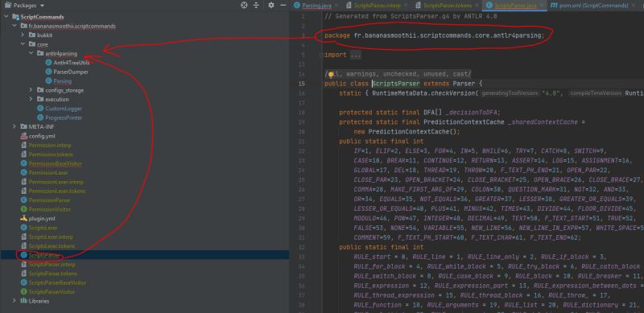Click the PermissionParser class icon

pyautogui.click(x=24, y=200)
